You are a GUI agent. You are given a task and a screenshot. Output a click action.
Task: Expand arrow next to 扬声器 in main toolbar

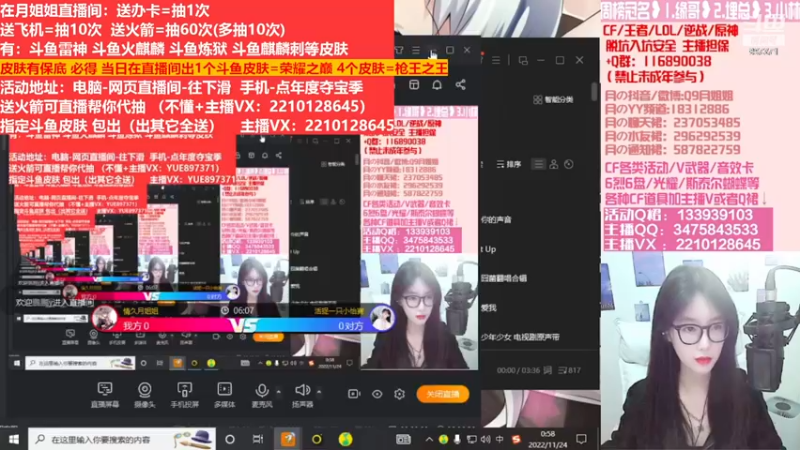319,392
